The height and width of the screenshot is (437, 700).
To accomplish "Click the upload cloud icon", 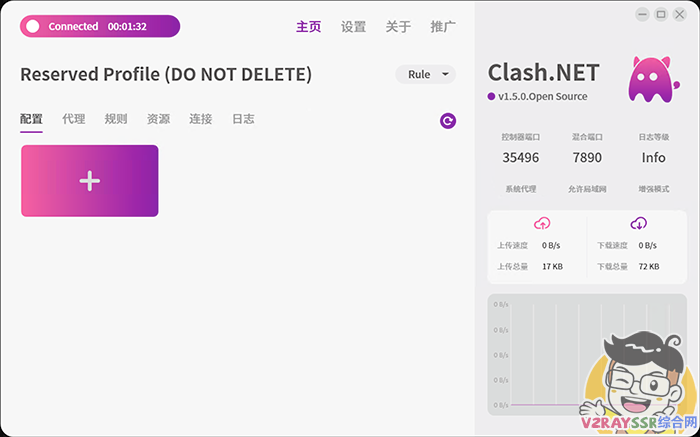I will coord(542,223).
